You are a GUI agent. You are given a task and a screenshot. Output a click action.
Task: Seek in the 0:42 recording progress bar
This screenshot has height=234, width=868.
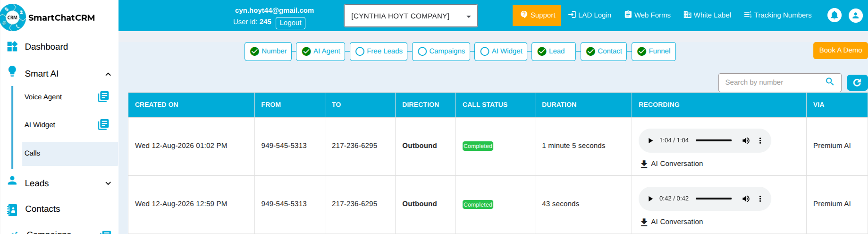pyautogui.click(x=714, y=199)
